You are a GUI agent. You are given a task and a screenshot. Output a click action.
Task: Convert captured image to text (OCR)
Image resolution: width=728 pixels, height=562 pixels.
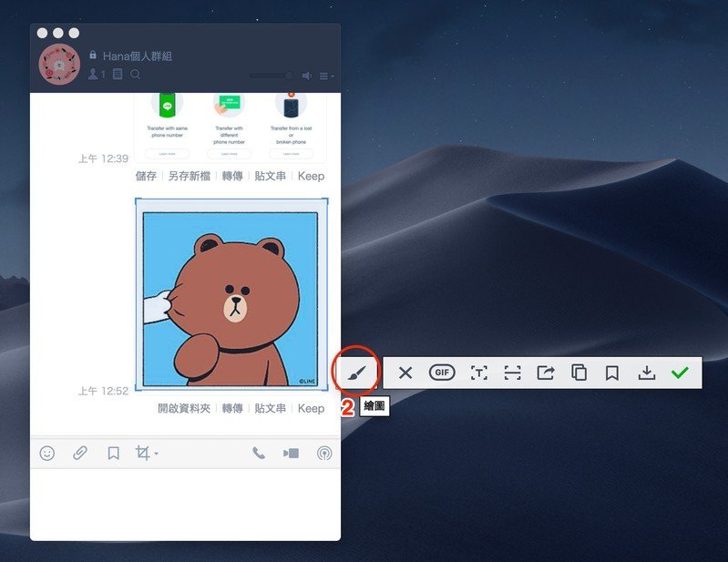pyautogui.click(x=478, y=373)
